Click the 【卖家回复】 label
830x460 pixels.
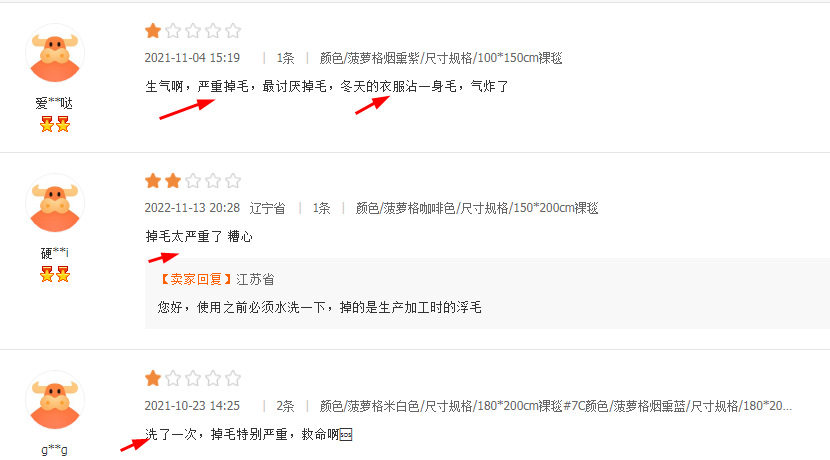point(194,279)
